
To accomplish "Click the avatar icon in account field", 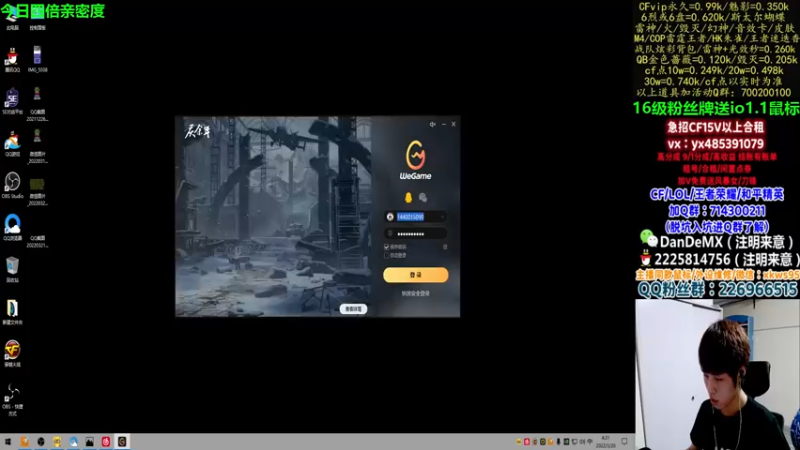I will pos(390,217).
